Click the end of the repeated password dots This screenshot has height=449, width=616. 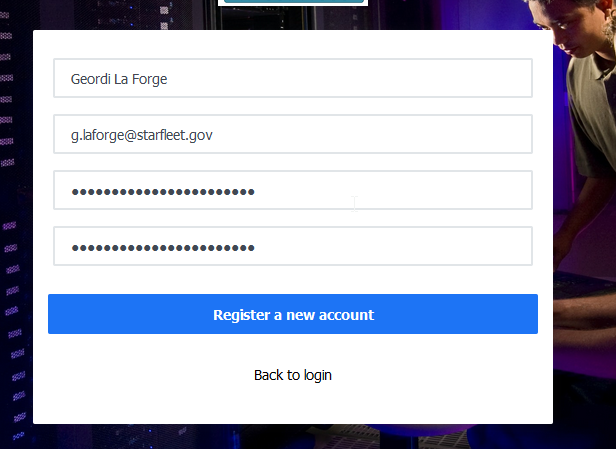[x=255, y=248]
